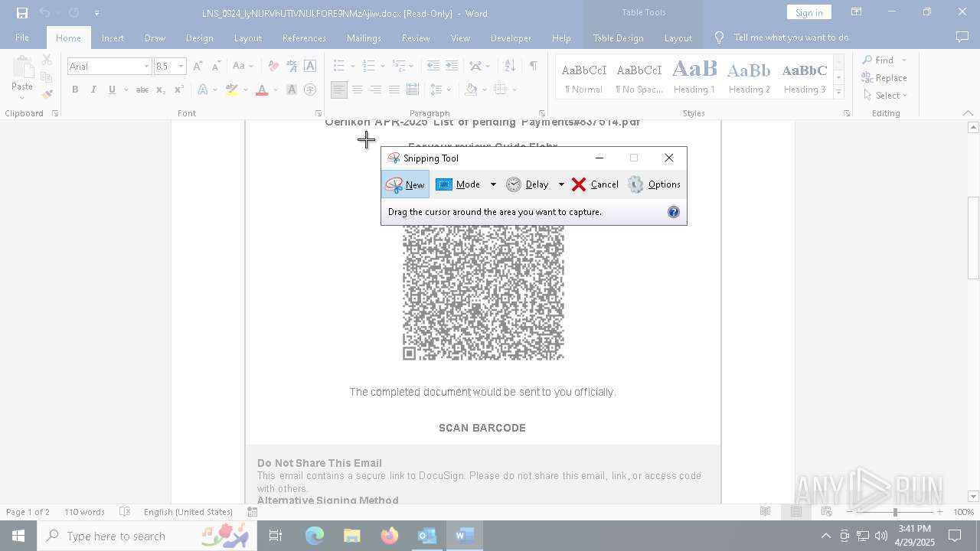Open the Insert ribbon tab

[x=113, y=37]
